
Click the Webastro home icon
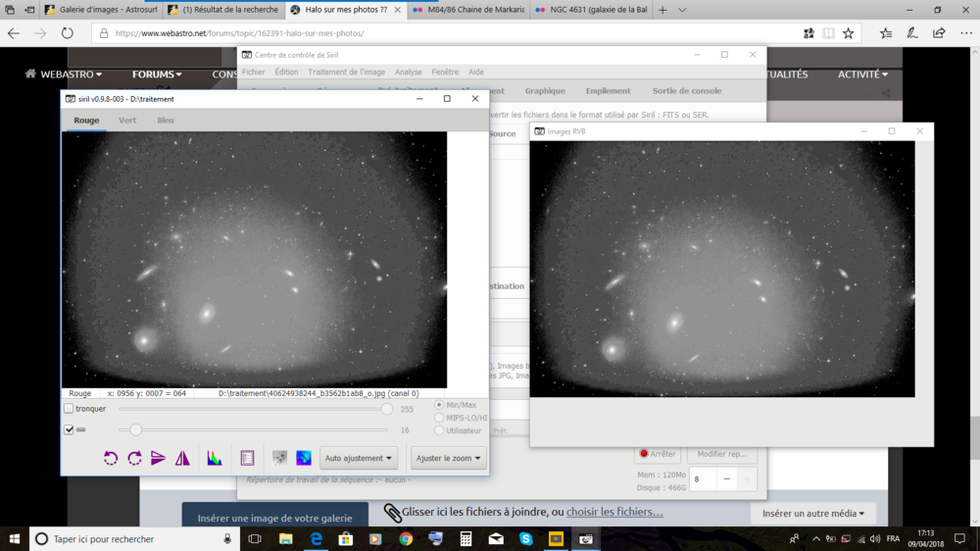[30, 74]
